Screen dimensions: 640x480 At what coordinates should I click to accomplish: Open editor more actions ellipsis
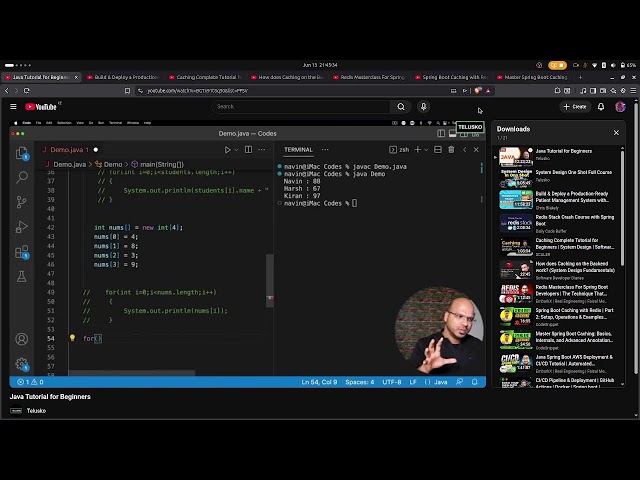[x=262, y=150]
